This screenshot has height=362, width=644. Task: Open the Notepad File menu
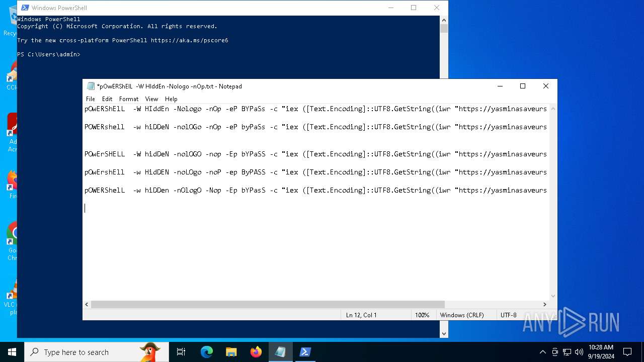coord(91,99)
